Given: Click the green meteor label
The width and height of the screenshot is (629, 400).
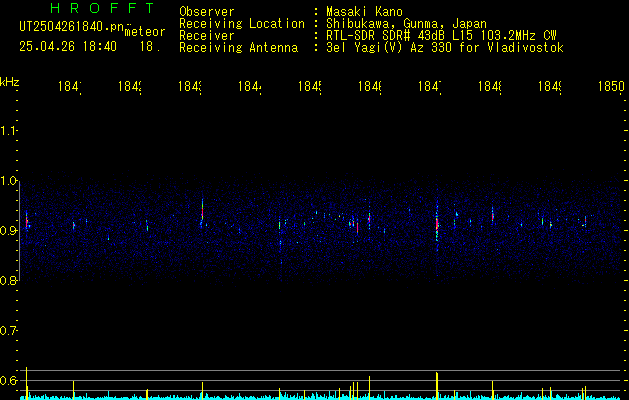Looking at the screenshot, I should tap(145, 32).
